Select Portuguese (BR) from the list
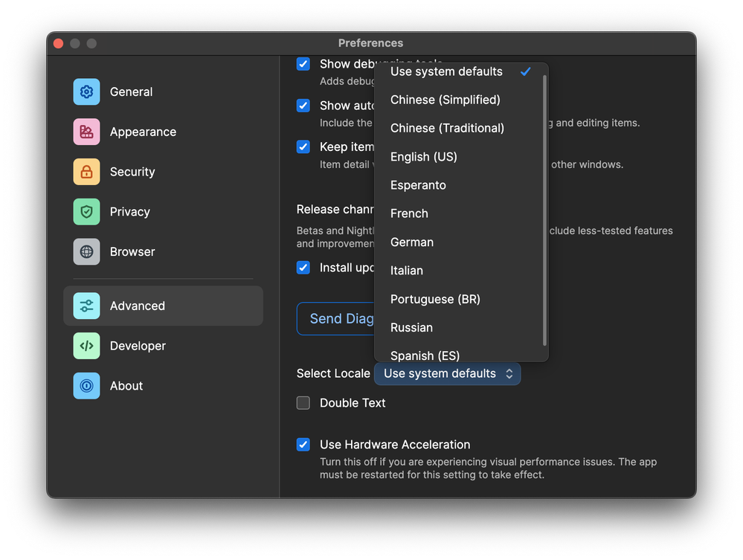The width and height of the screenshot is (743, 560). click(x=435, y=299)
